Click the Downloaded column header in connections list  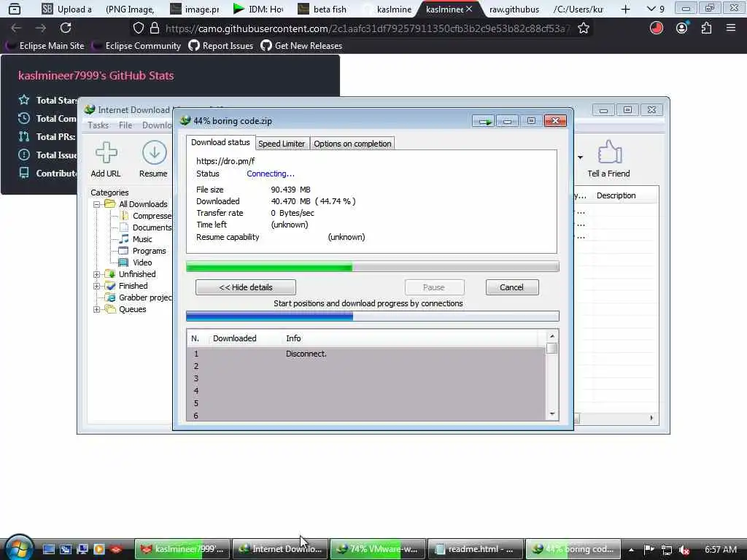pos(234,338)
